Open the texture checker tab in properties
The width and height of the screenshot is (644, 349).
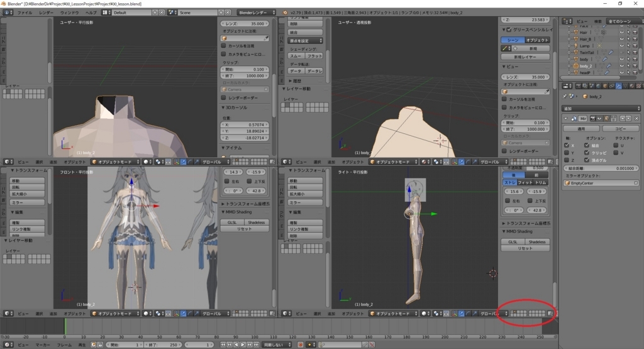[639, 86]
